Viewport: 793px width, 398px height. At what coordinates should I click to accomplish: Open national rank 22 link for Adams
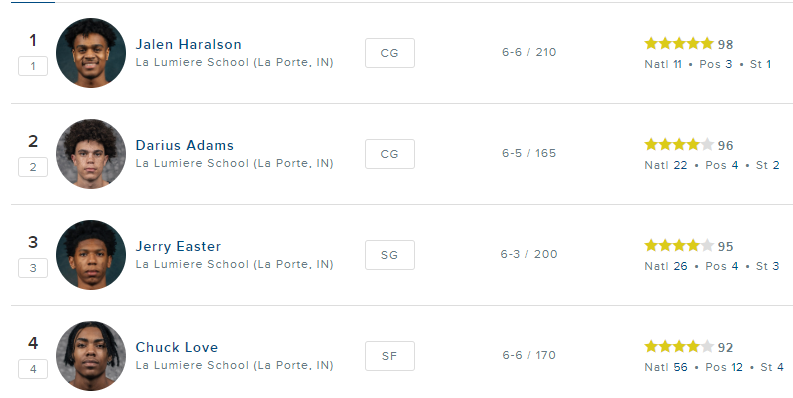click(x=680, y=165)
